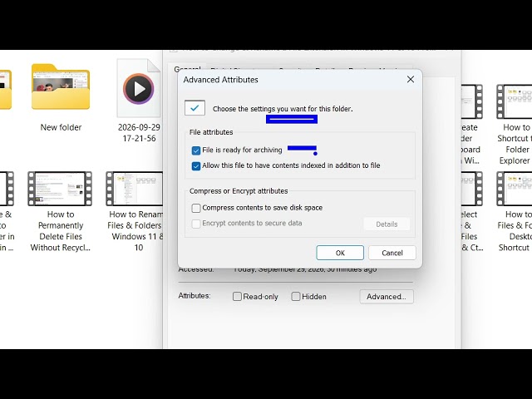This screenshot has width=532, height=399.
Task: Click OK in Advanced Attributes dialog
Action: point(340,253)
